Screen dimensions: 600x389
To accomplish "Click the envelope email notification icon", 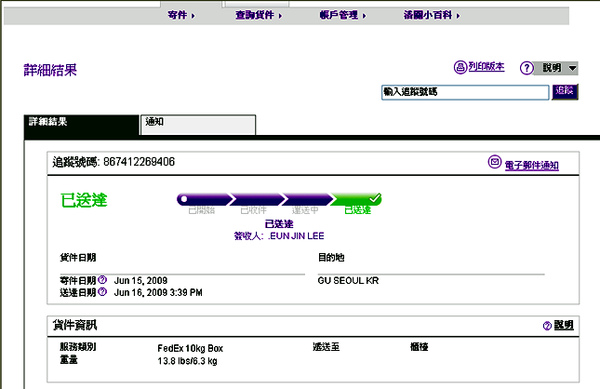I will 494,162.
